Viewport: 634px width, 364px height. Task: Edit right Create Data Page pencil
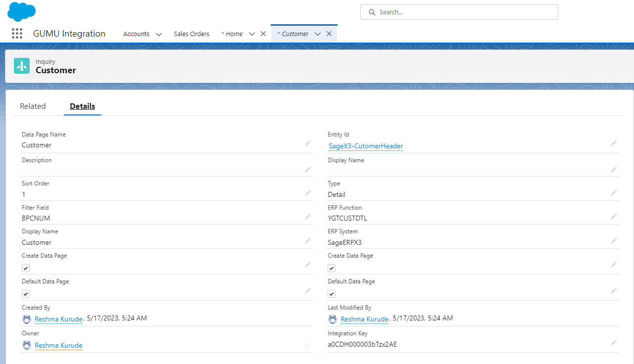click(614, 265)
